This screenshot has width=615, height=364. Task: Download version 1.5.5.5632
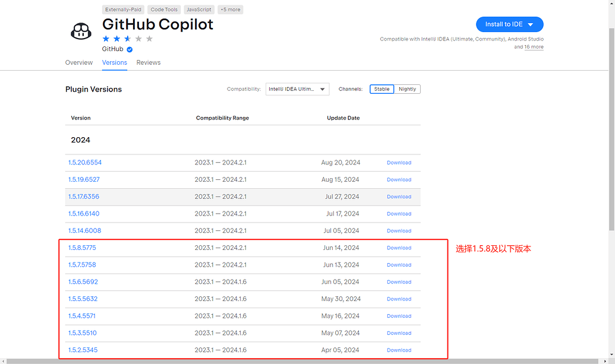pos(399,299)
